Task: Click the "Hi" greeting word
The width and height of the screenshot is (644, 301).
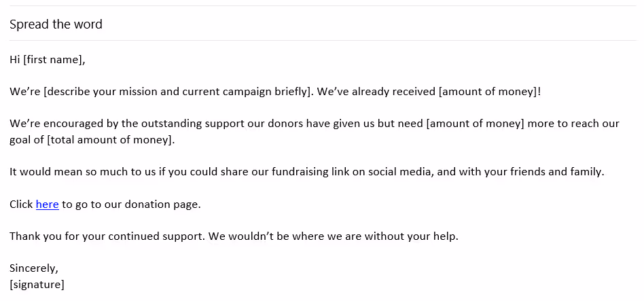Action: [x=15, y=60]
